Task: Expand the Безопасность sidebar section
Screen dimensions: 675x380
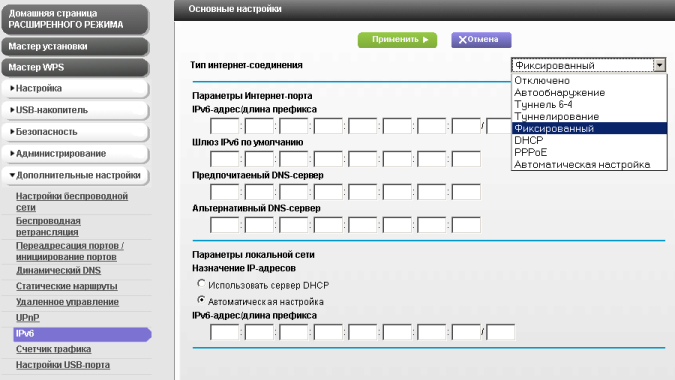Action: (75, 132)
